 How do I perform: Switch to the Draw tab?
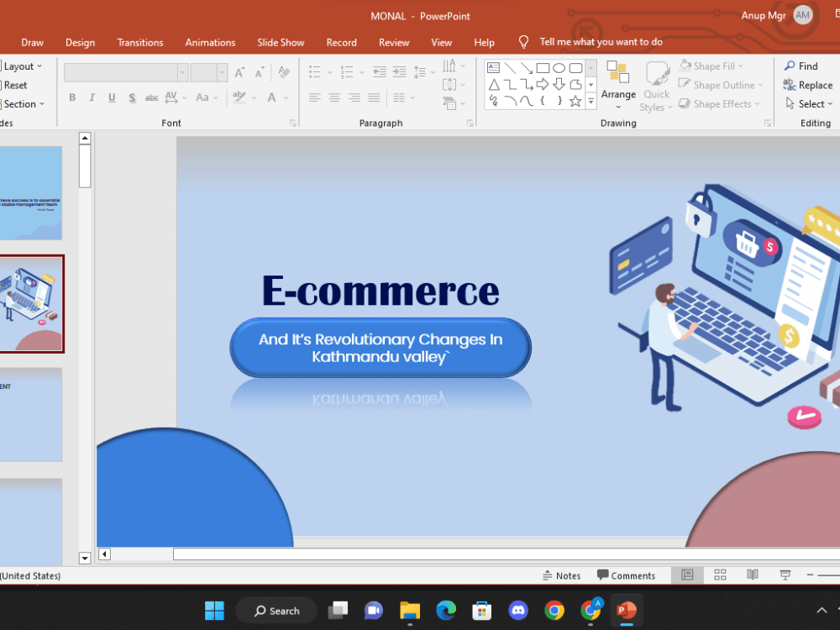click(32, 42)
